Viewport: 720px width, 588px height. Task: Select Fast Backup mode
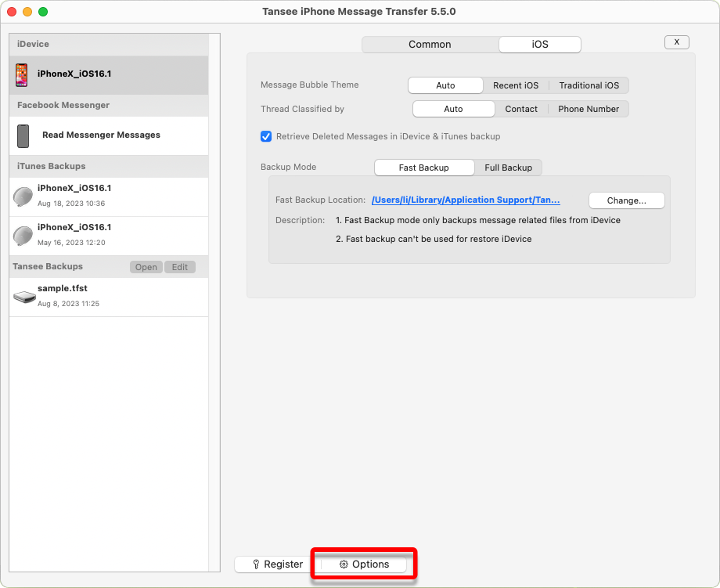coord(424,168)
